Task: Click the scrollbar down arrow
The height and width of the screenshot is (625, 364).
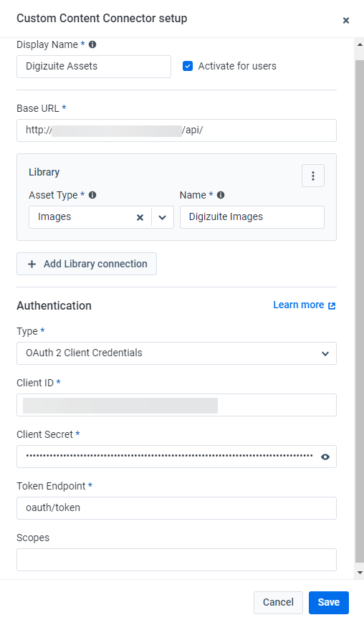Action: [360, 573]
